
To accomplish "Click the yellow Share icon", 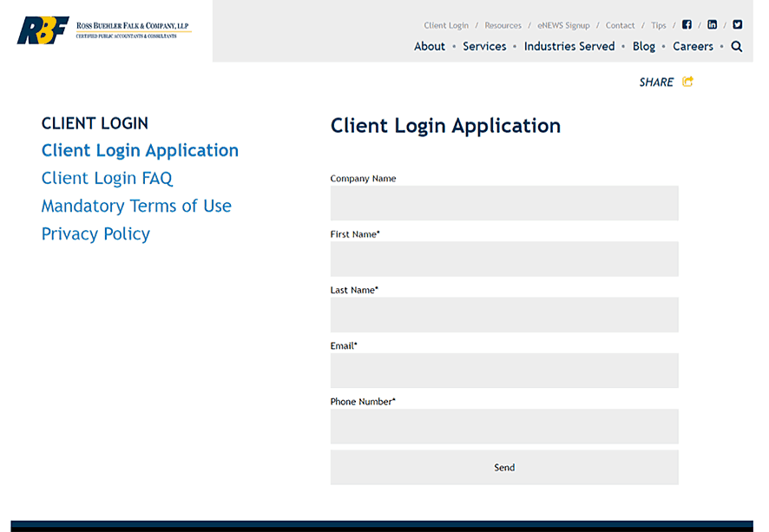I will (x=687, y=82).
